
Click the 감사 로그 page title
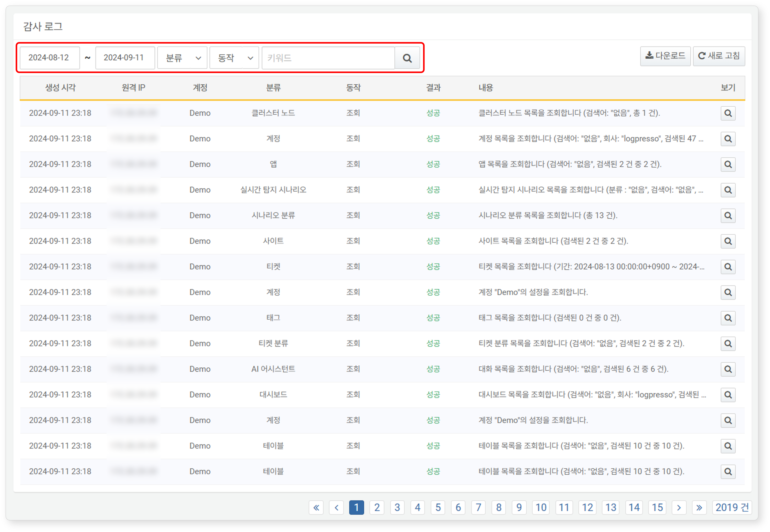click(43, 27)
